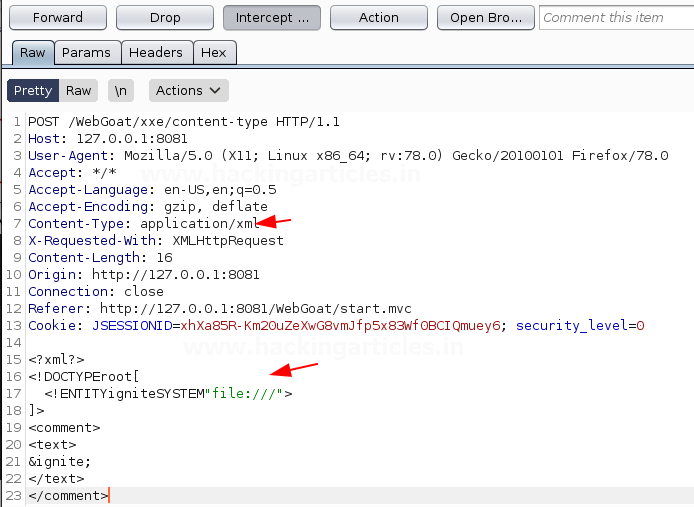
Task: Click the JSESSIONID cookie value
Action: 340,326
